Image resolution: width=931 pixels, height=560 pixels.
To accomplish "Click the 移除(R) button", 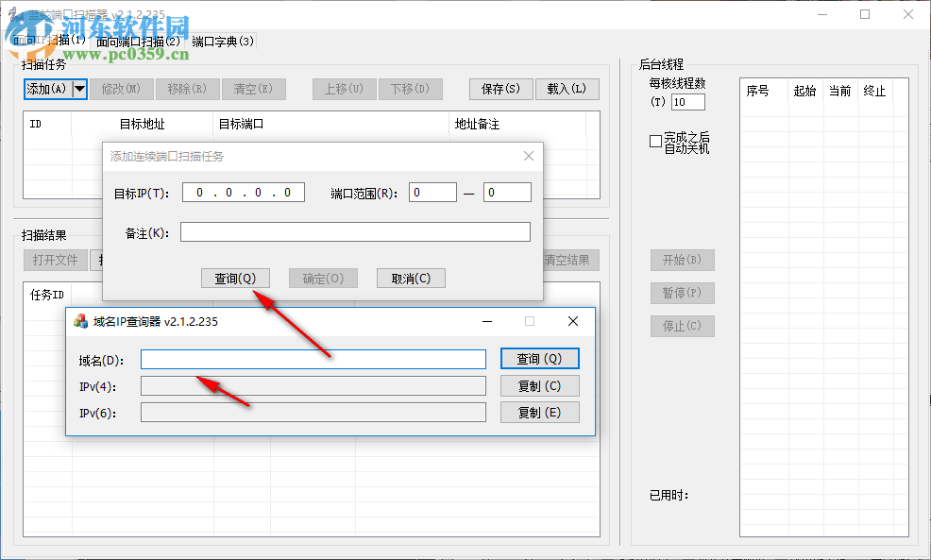I will tap(188, 89).
